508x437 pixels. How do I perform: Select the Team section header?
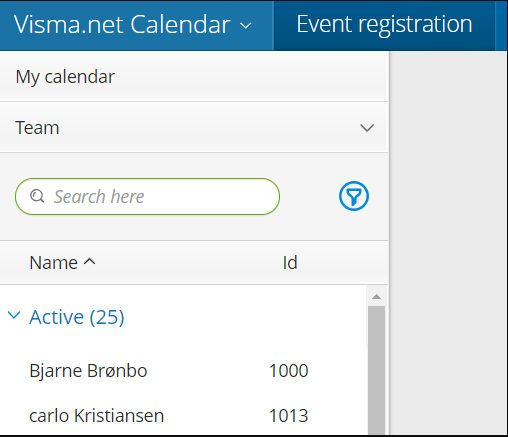point(194,128)
